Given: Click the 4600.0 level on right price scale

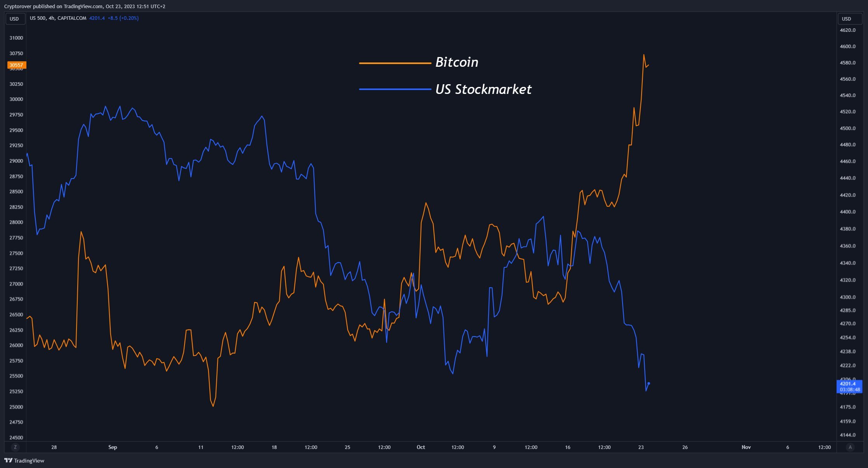Looking at the screenshot, I should pyautogui.click(x=847, y=47).
